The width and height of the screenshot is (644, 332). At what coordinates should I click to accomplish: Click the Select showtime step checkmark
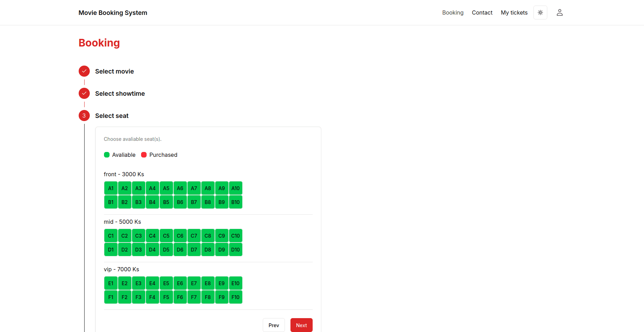[84, 93]
